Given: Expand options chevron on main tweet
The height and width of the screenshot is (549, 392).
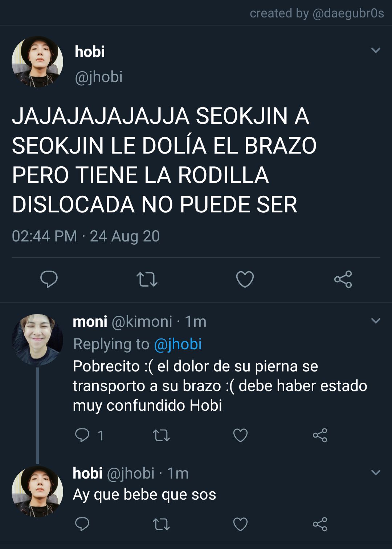Looking at the screenshot, I should 376,50.
